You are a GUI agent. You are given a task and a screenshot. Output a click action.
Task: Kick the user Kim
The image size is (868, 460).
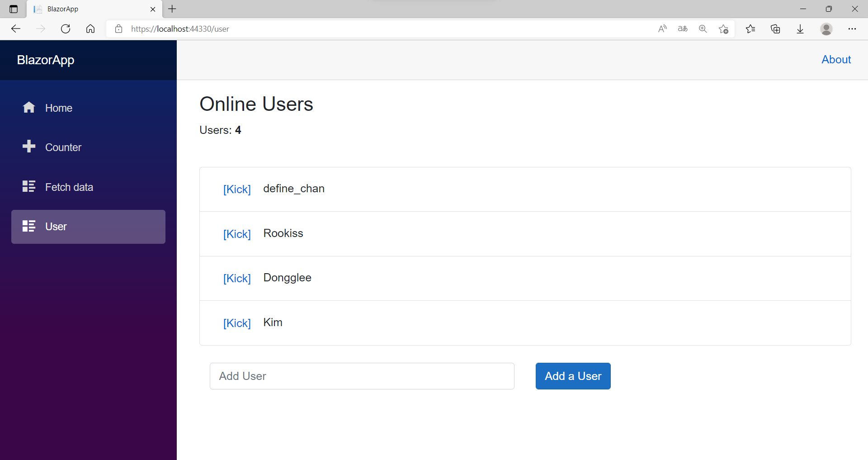(237, 323)
